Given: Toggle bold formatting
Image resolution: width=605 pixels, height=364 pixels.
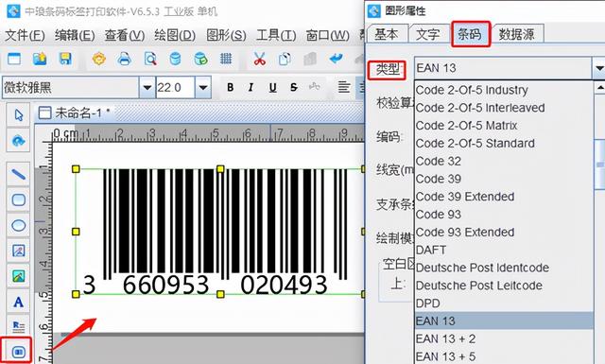Looking at the screenshot, I should click(x=230, y=88).
